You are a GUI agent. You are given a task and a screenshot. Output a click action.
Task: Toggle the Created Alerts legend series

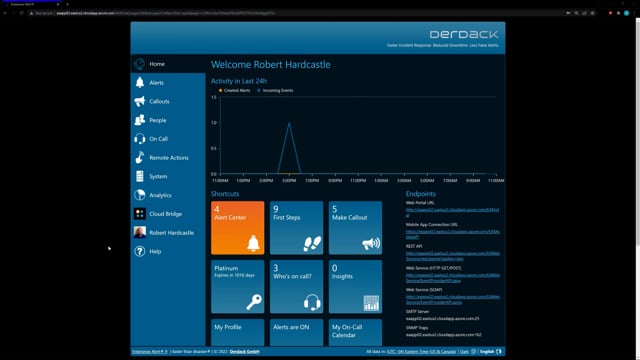[x=235, y=91]
